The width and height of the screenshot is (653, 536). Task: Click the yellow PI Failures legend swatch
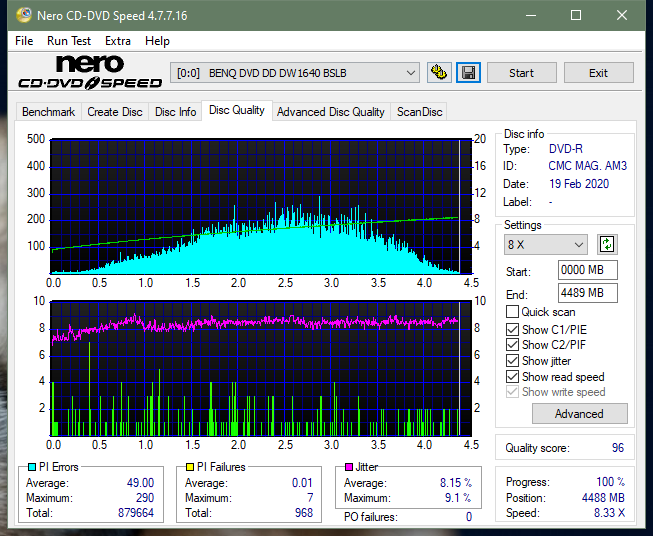tap(190, 467)
